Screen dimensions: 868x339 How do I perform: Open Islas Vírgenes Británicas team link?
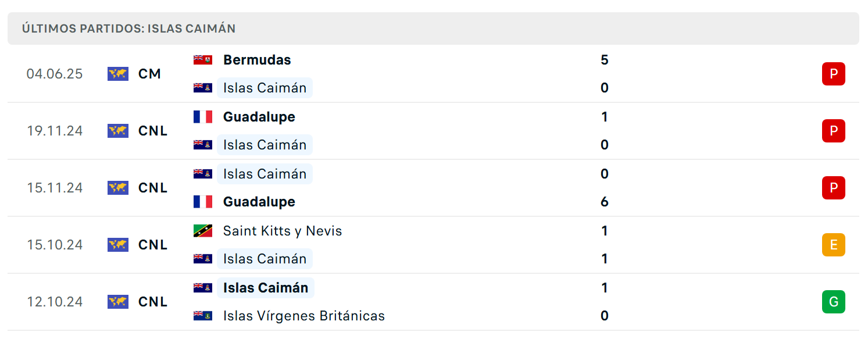click(304, 316)
